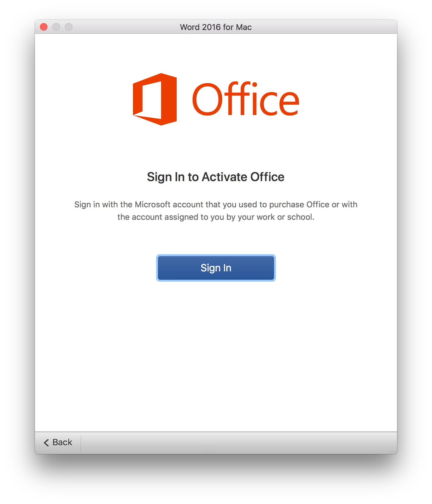The image size is (432, 504).
Task: Click the orange Office wordmark text
Action: (x=246, y=99)
